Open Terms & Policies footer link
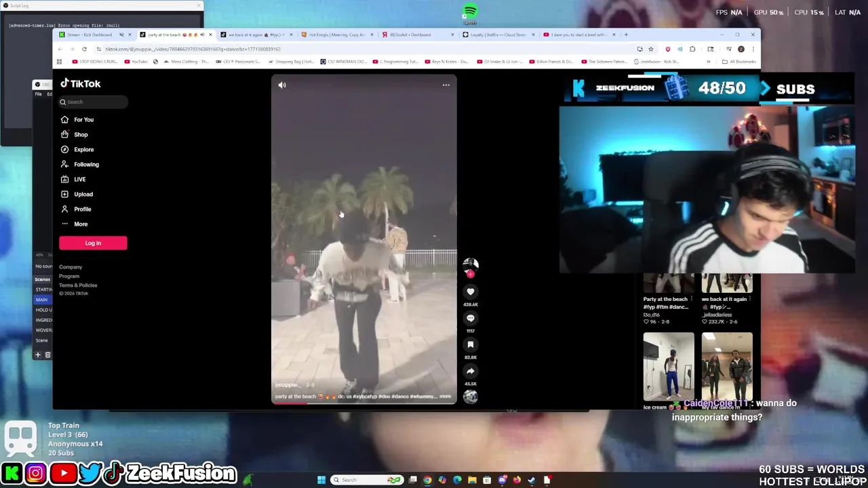 (78, 285)
